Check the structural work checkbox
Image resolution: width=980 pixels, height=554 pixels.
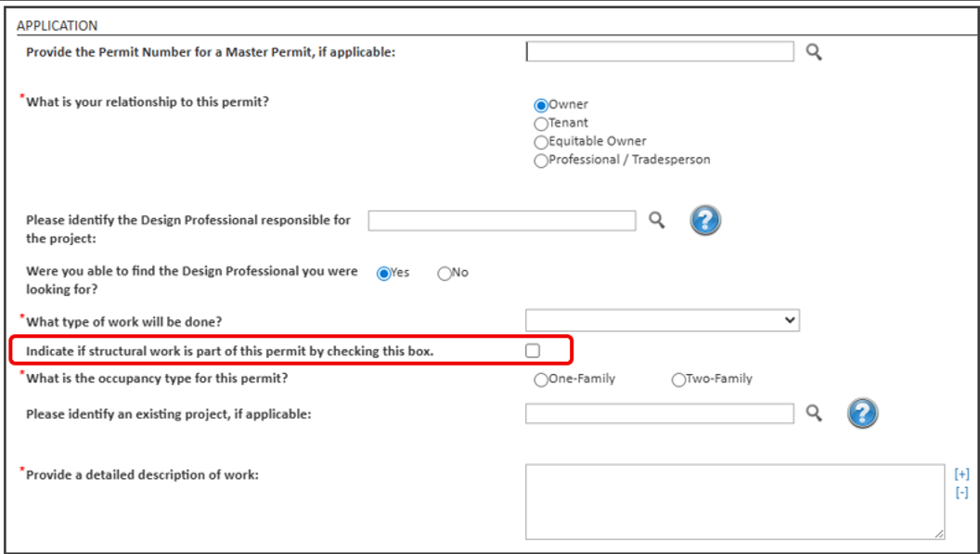533,351
